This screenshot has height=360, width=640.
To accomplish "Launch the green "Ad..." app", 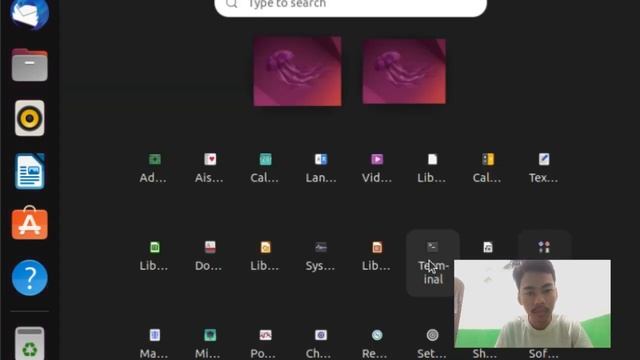I will (x=154, y=168).
